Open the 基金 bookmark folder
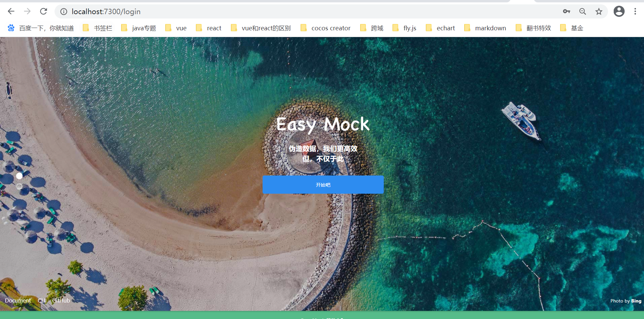 tap(572, 28)
